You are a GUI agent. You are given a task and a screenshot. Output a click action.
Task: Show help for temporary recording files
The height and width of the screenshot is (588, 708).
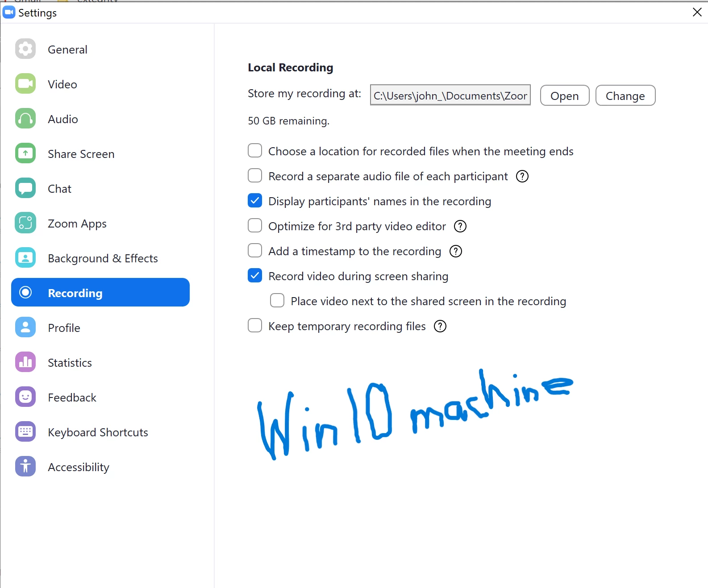pos(440,326)
